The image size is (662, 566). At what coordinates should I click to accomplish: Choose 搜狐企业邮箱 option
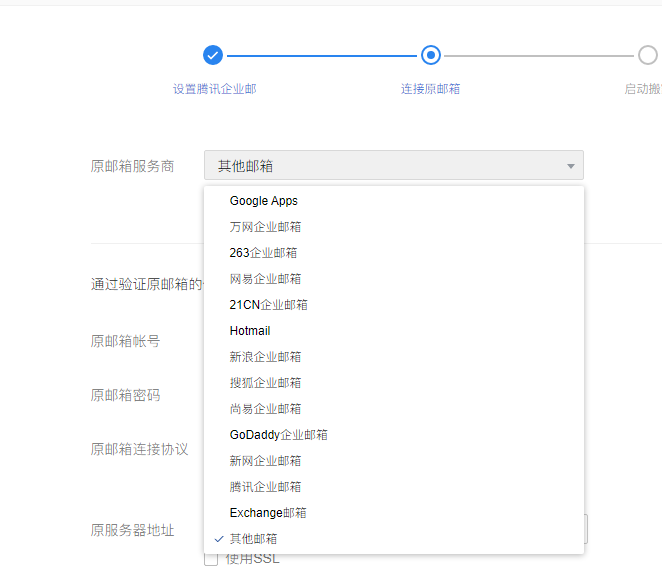265,383
